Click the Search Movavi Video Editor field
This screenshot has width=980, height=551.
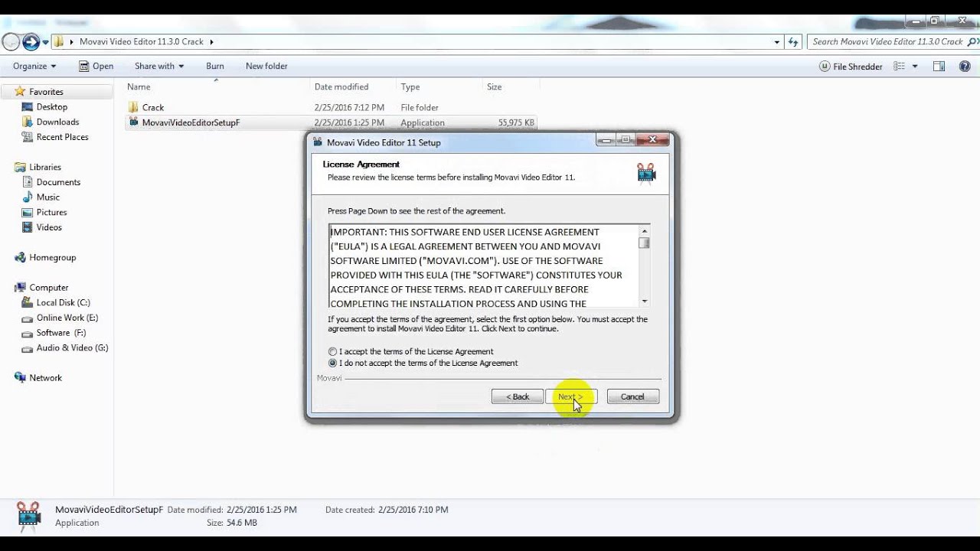click(x=892, y=42)
